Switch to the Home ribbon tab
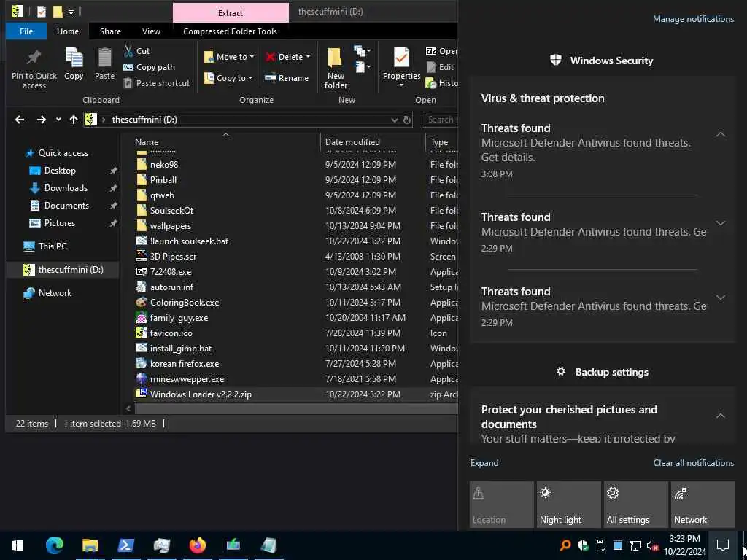 68,31
